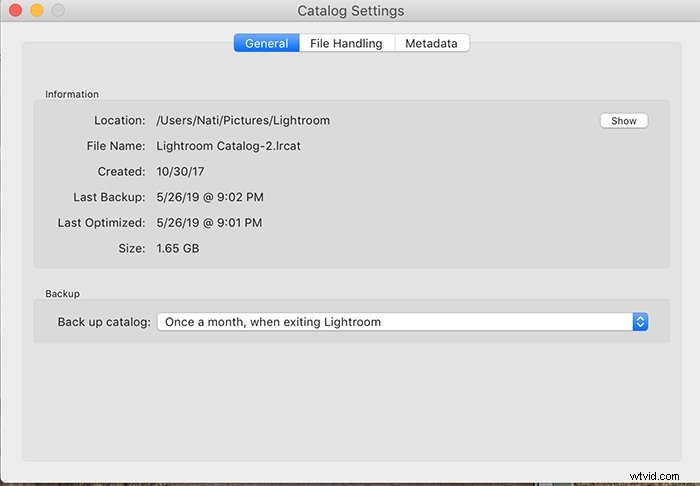Click the Last Optimized: label
Screen dimensions: 700x486
pos(101,222)
